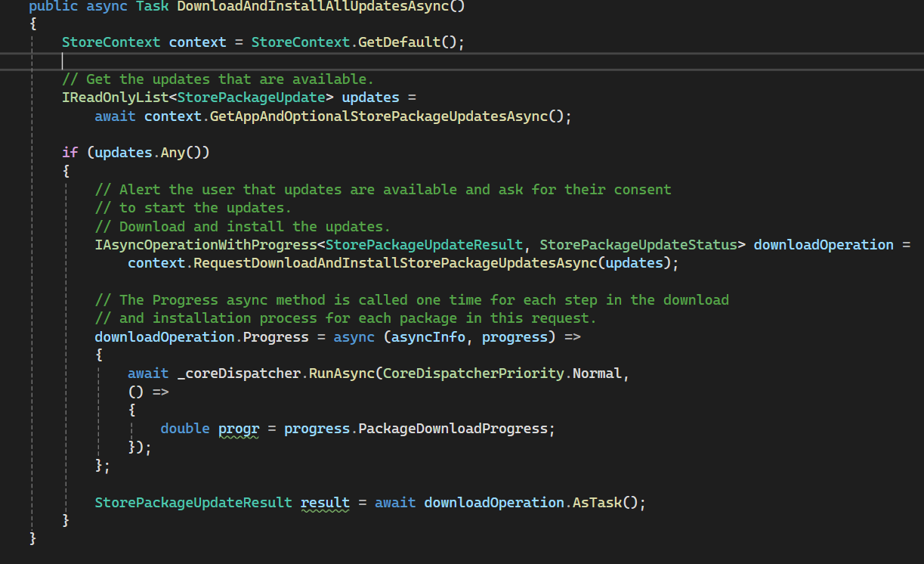Click the 'if (updates.Any())' statement
The image size is (924, 564).
136,153
